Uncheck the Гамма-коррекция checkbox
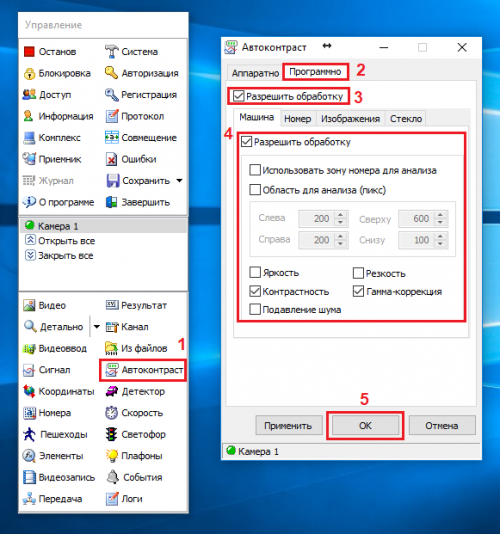This screenshot has width=500, height=534. pos(358,291)
